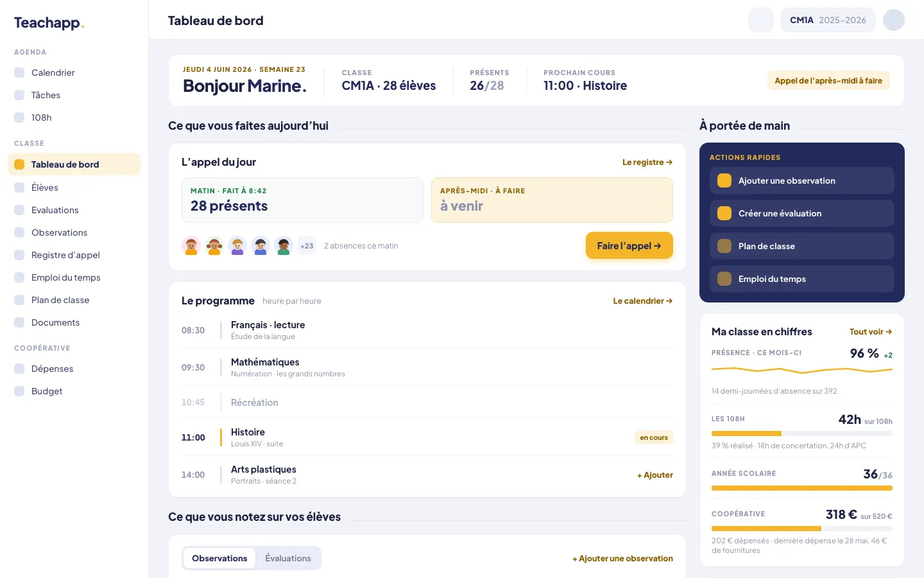Switch to the Évaluations tab
The height and width of the screenshot is (578, 924).
click(x=288, y=558)
